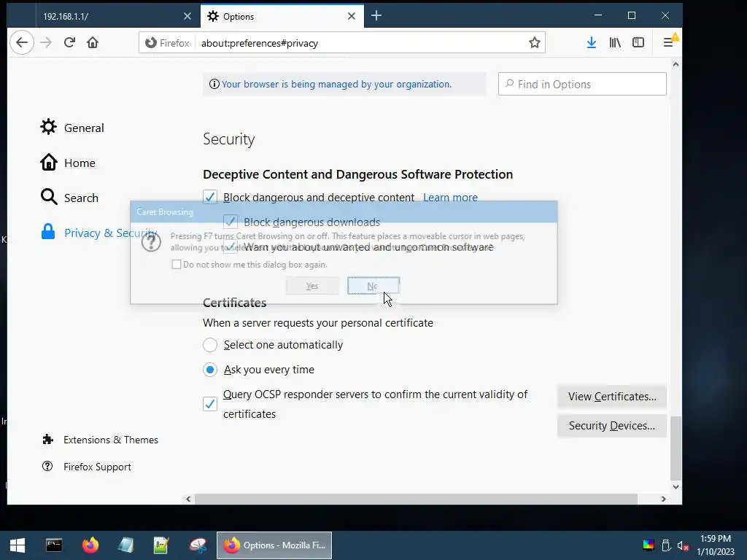Click the Certificates heading
Screen dimensions: 747x560
click(234, 303)
